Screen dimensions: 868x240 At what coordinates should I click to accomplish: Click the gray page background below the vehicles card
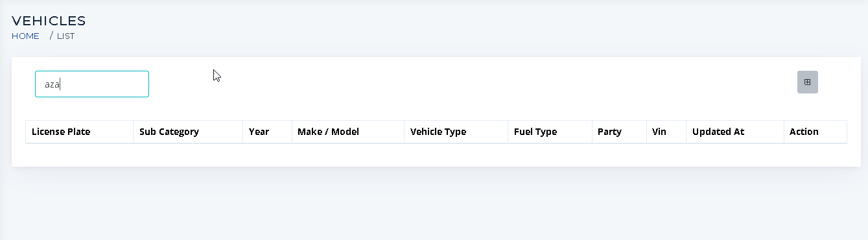[x=434, y=204]
